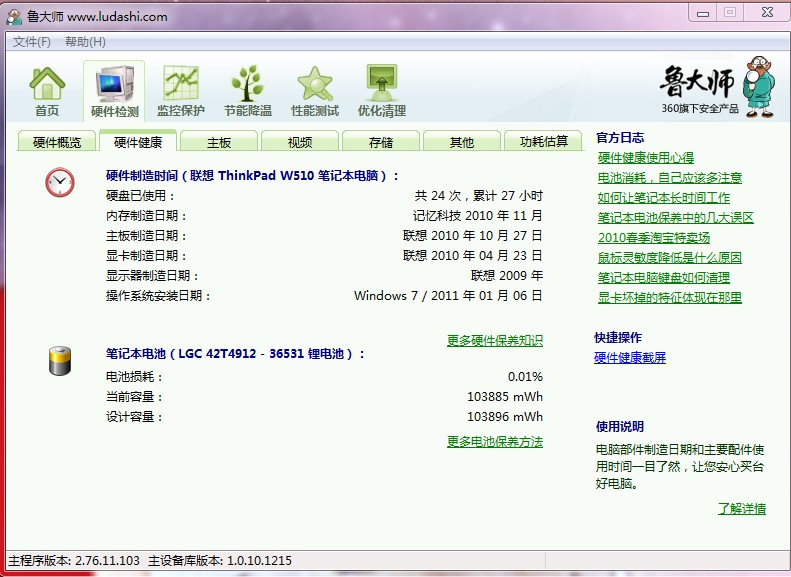Click the value 记忆科技 2010 年 11 月
The height and width of the screenshot is (577, 791).
477,216
